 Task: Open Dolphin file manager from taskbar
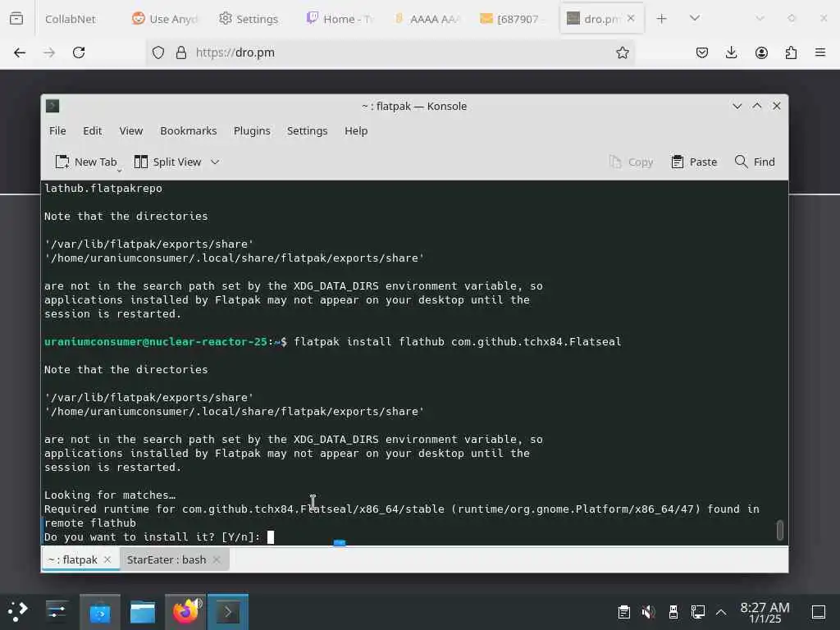click(x=143, y=611)
